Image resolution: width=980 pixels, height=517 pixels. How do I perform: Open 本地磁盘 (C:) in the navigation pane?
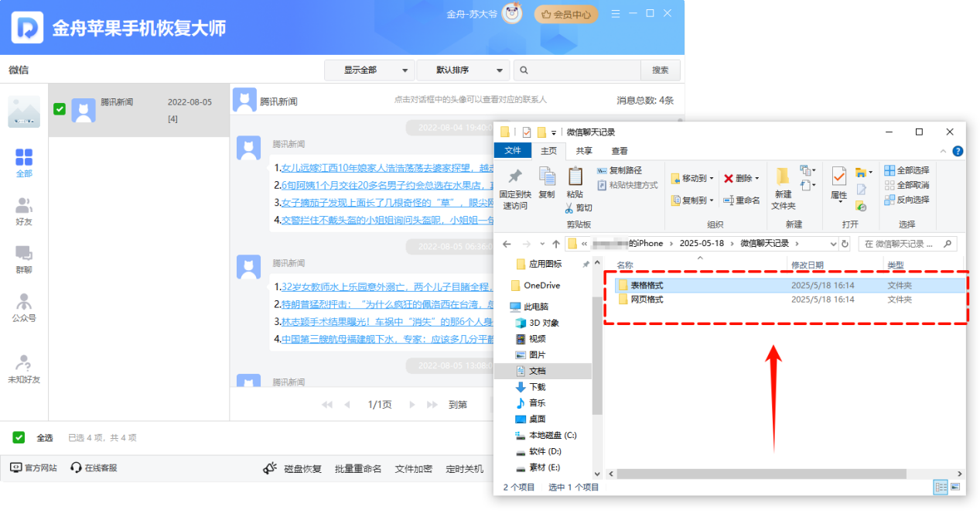[546, 435]
